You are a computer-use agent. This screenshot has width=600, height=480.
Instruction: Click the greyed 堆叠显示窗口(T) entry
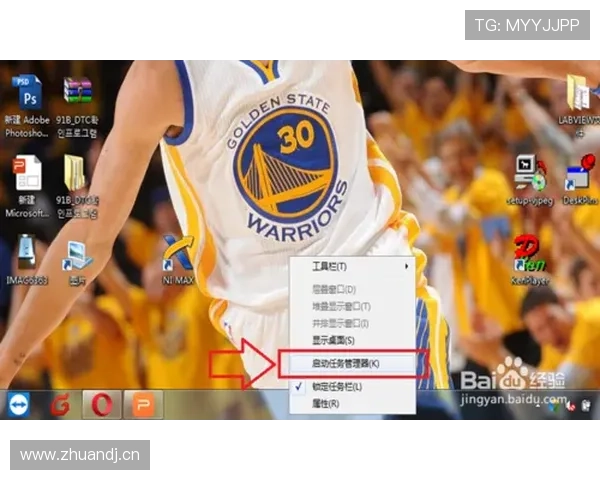click(x=352, y=306)
